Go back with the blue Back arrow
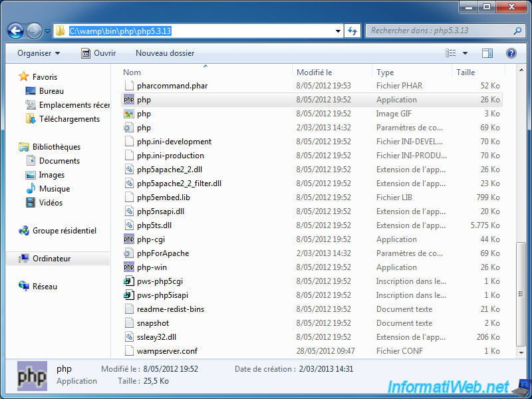 [x=15, y=31]
